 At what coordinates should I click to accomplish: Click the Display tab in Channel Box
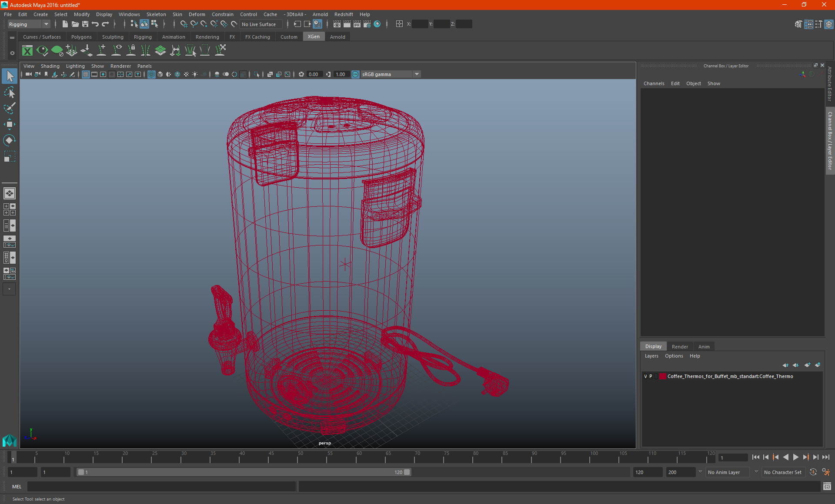click(653, 345)
